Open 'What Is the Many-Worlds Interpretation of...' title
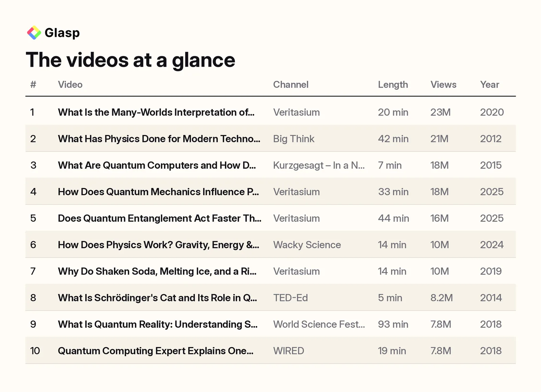This screenshot has height=392, width=541. coord(156,112)
